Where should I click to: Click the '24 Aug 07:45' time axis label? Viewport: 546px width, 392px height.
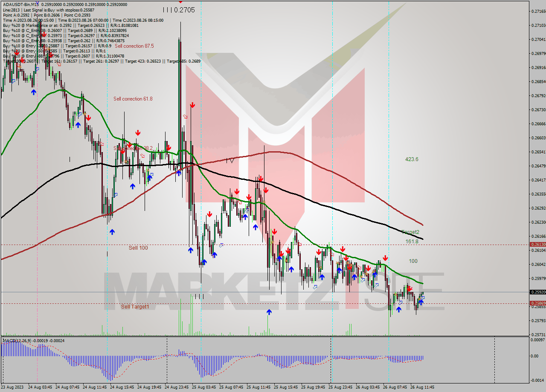tap(67, 387)
